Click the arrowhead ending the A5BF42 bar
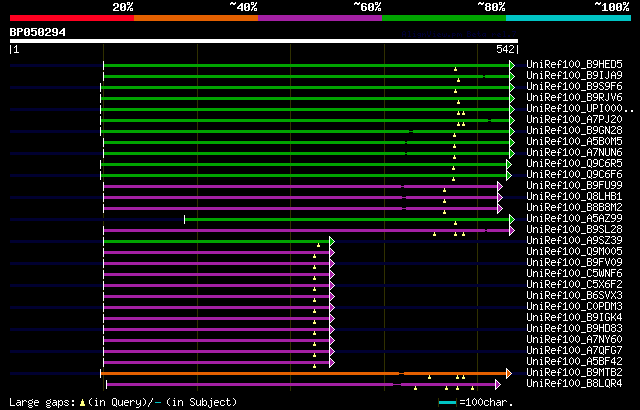 pos(332,363)
